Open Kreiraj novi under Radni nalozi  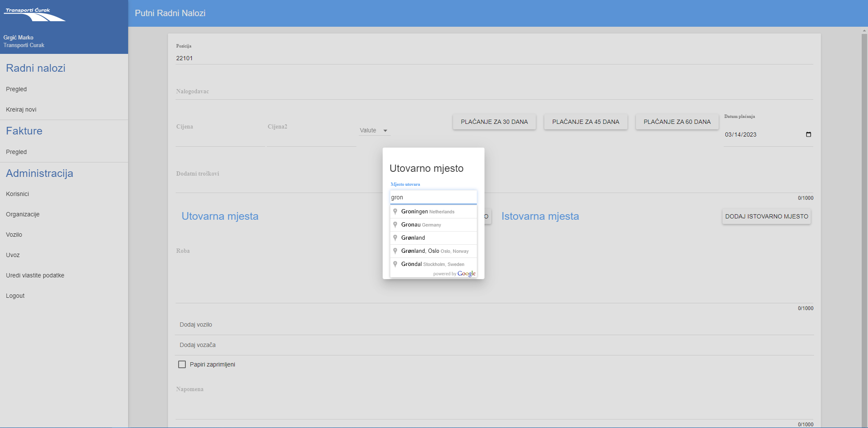click(x=21, y=109)
